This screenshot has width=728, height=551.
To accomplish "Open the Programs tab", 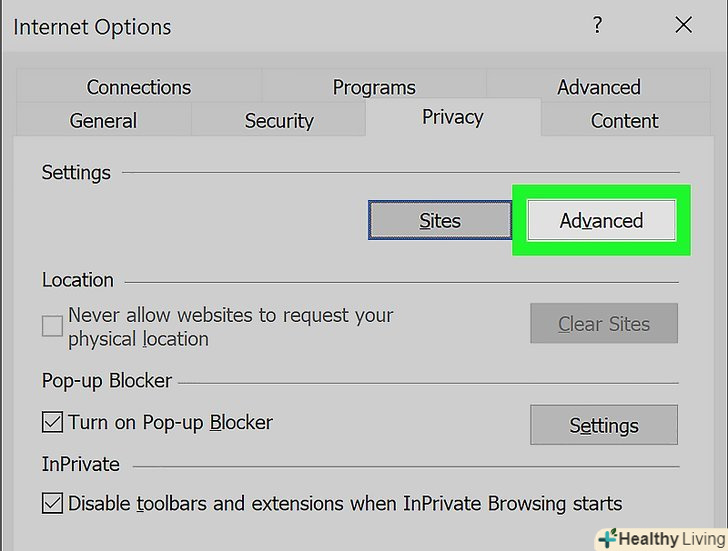I will click(x=374, y=87).
